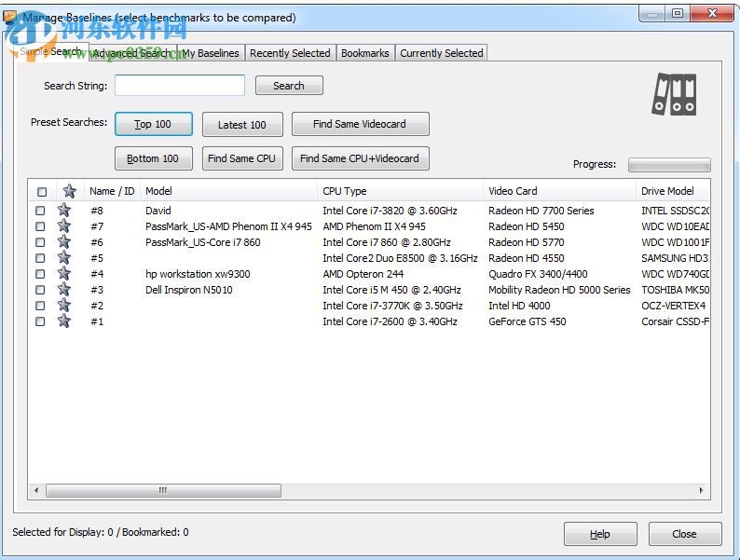This screenshot has width=740, height=560.
Task: Check the box for baseline #8
Action: click(x=41, y=211)
